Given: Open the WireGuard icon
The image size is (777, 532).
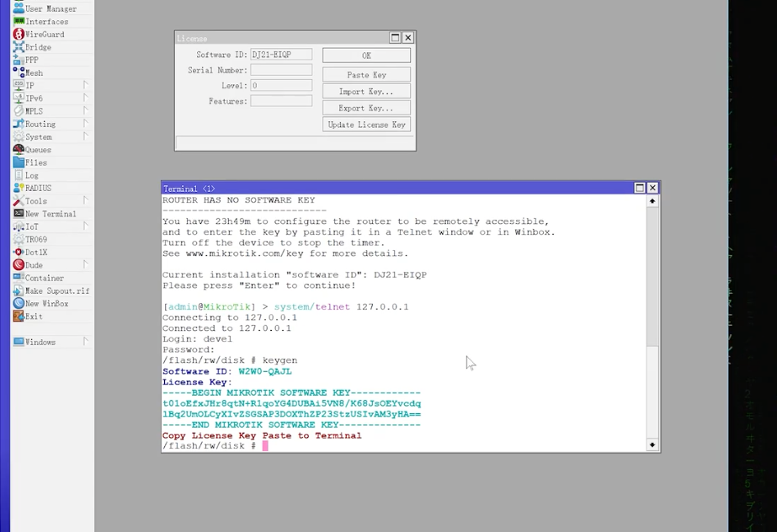Looking at the screenshot, I should pos(19,35).
